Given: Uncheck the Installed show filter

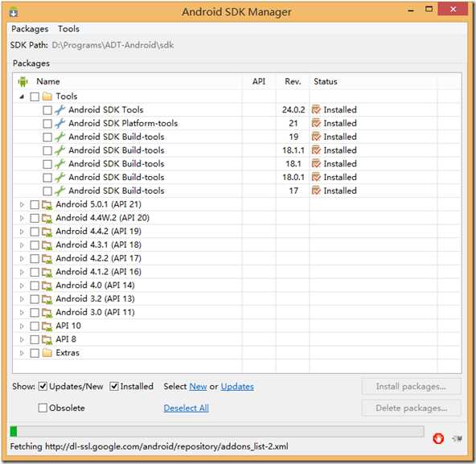Looking at the screenshot, I should click(x=114, y=387).
